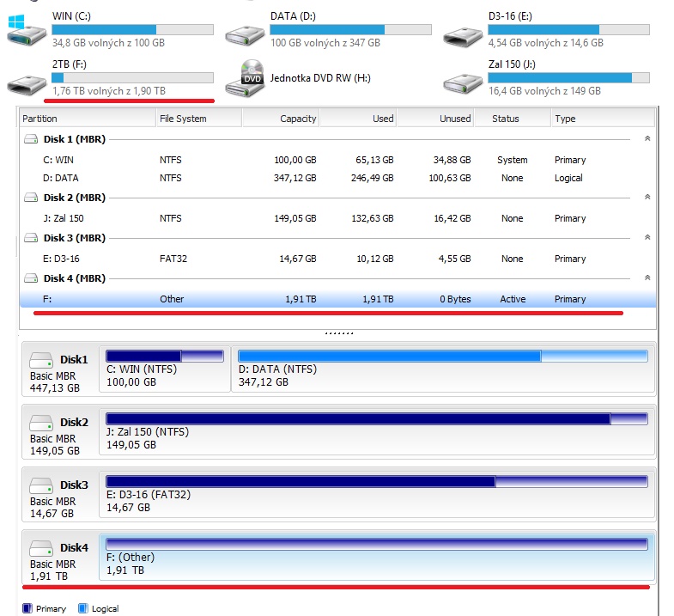
Task: Collapse the Disk 2 (MBR) group
Action: click(647, 197)
